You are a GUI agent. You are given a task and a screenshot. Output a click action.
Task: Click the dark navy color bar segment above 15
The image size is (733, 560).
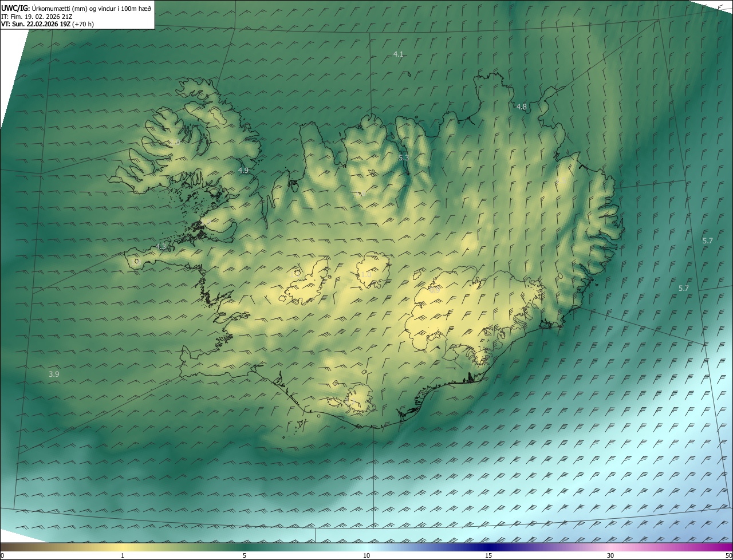coord(488,547)
